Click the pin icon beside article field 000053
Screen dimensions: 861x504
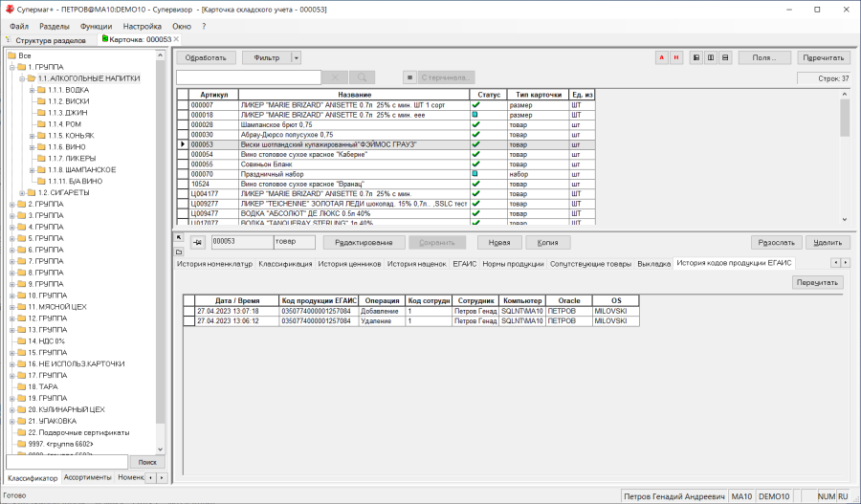click(x=198, y=243)
